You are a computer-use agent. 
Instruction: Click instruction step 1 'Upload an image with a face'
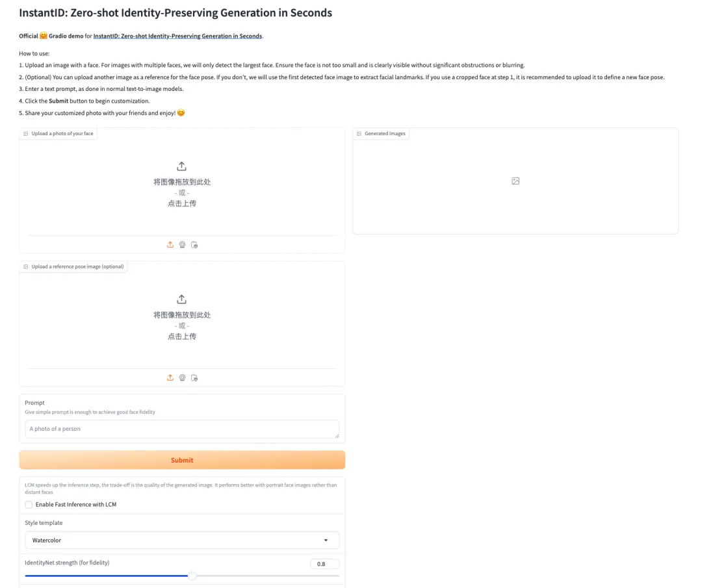(x=272, y=66)
